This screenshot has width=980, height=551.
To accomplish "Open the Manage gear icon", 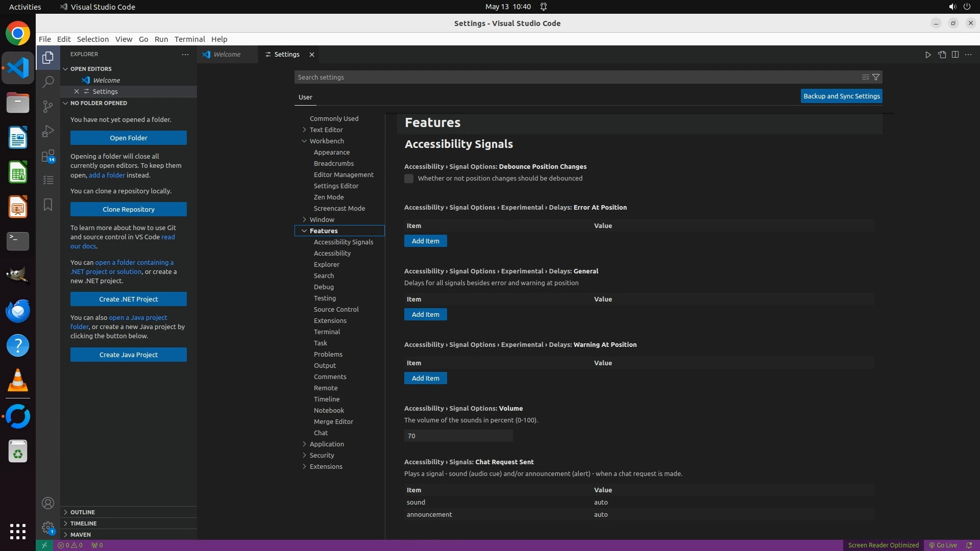I will pos(48,528).
